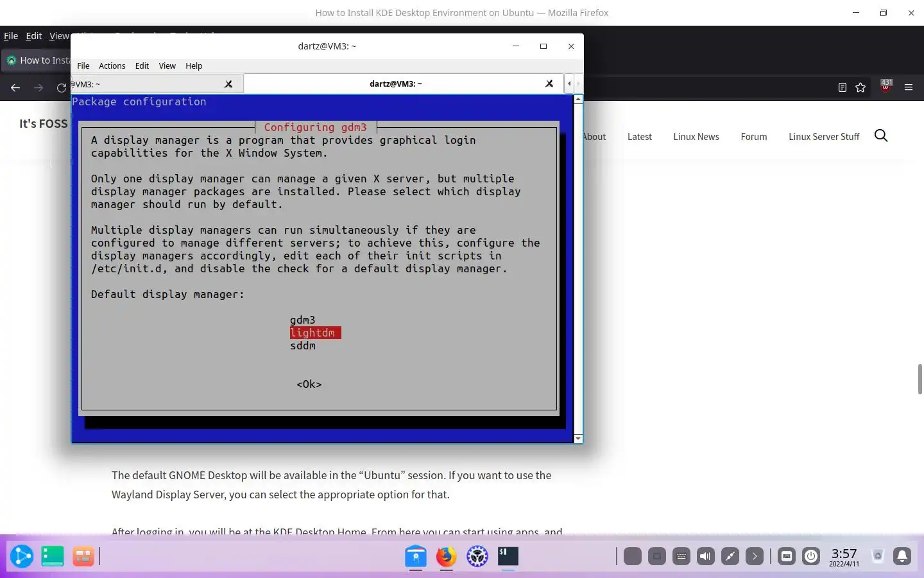Viewport: 924px width, 578px height.
Task: Open the volume speaker tray icon
Action: 706,556
